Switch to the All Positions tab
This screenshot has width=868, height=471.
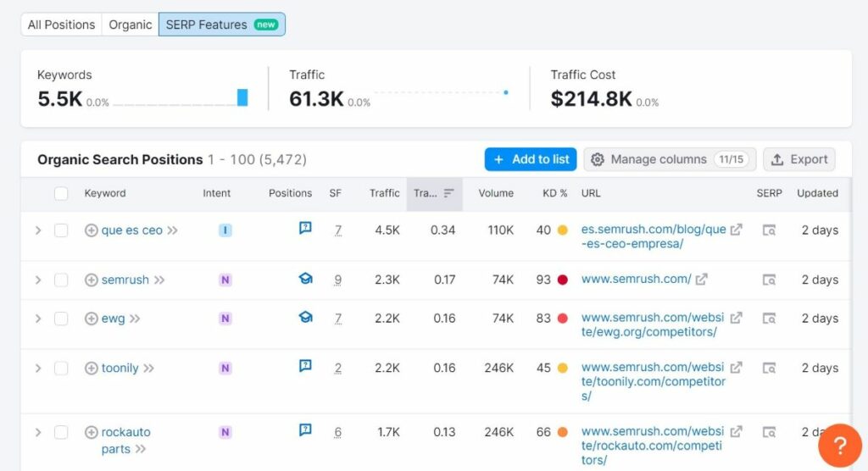[61, 25]
